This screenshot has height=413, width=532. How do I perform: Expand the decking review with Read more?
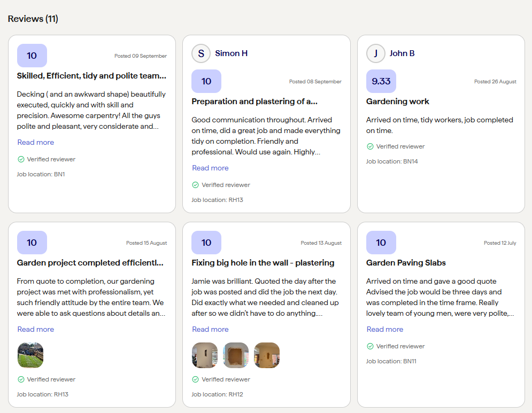coord(36,142)
